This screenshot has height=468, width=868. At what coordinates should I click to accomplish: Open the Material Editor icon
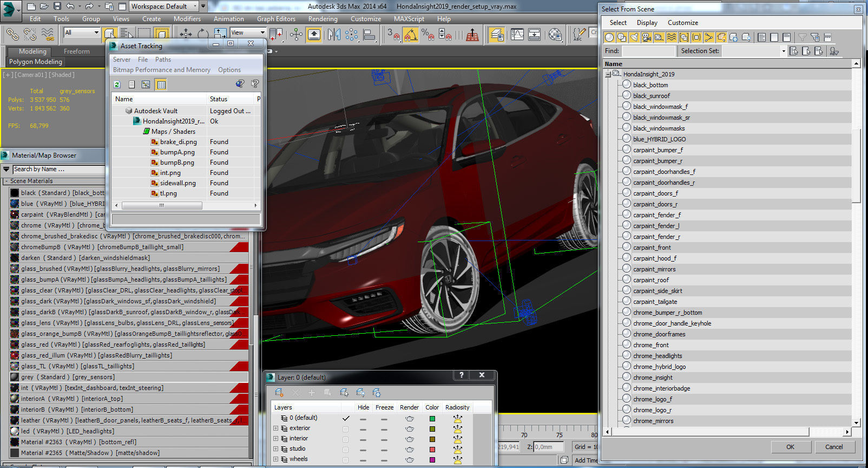pyautogui.click(x=555, y=35)
